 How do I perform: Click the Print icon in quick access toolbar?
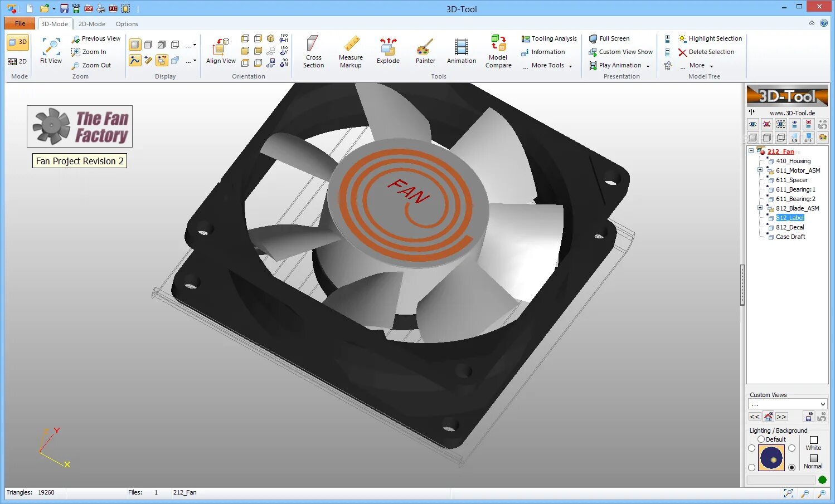coord(101,8)
